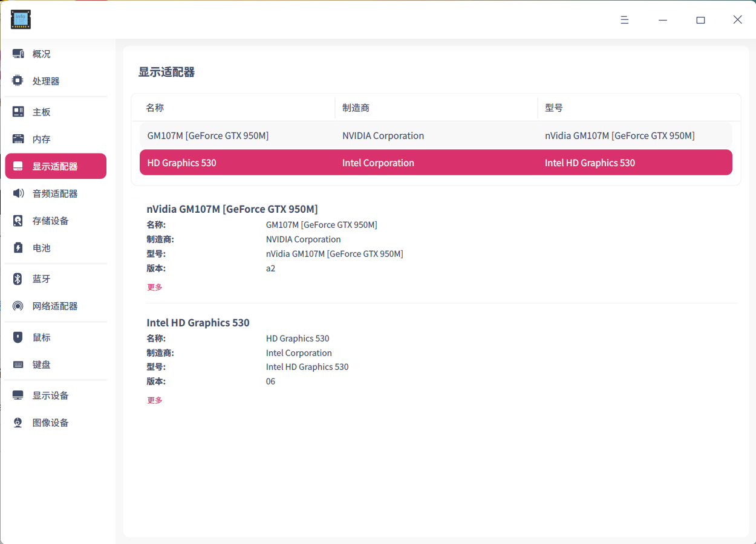Select the 电池 sidebar label
Screen dimensions: 756x544
tap(42, 248)
